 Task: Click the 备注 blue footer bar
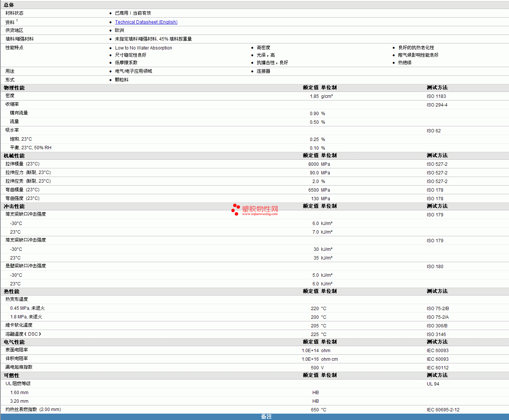click(x=266, y=417)
